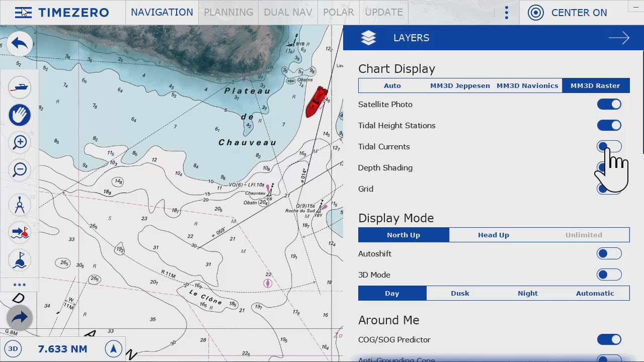Click the undo back arrow at top left
644x362 pixels.
19,44
